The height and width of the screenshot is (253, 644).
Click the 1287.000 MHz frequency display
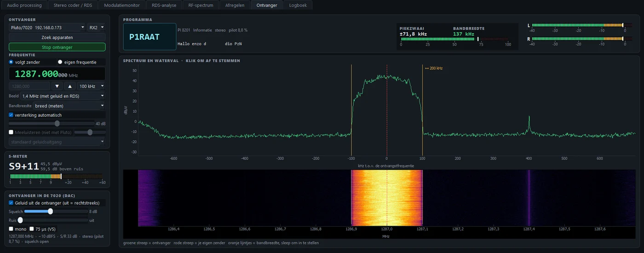pos(57,74)
